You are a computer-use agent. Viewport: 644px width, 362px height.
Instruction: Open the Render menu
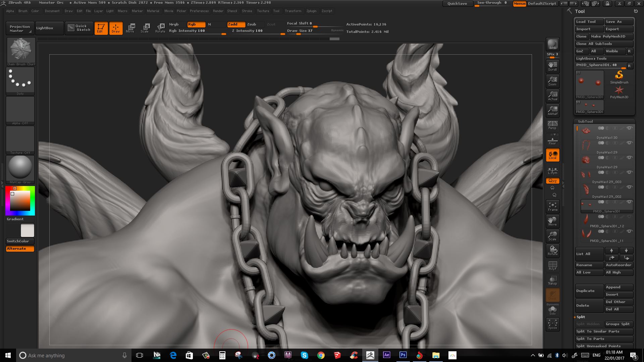[218, 11]
